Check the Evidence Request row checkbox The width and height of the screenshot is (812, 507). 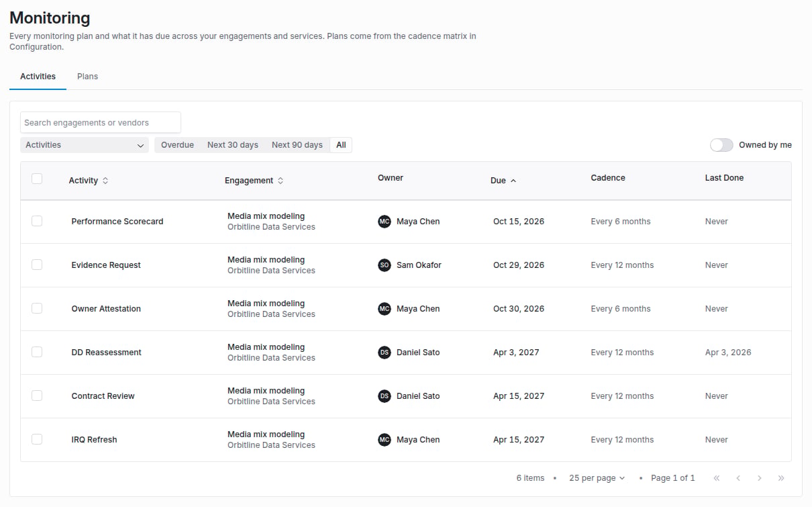point(37,265)
